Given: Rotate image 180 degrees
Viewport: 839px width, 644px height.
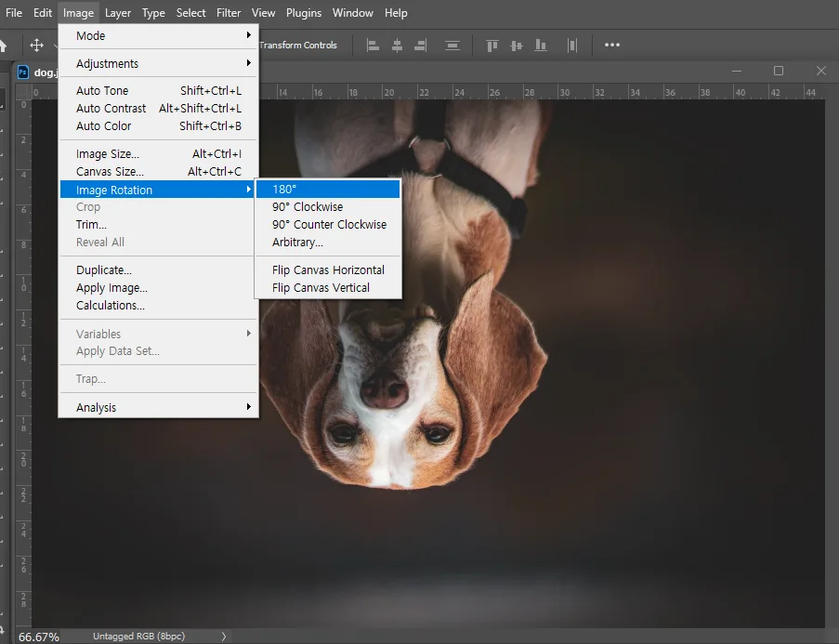Looking at the screenshot, I should click(328, 189).
